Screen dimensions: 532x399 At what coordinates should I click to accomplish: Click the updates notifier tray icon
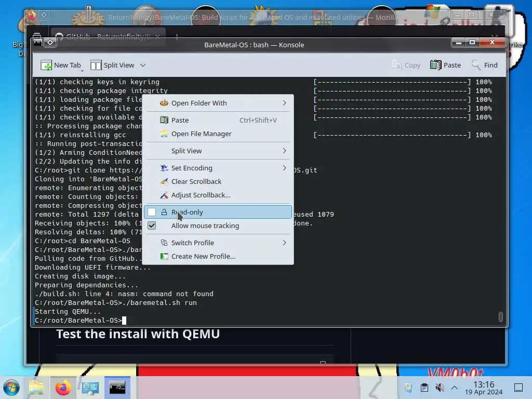(x=408, y=388)
